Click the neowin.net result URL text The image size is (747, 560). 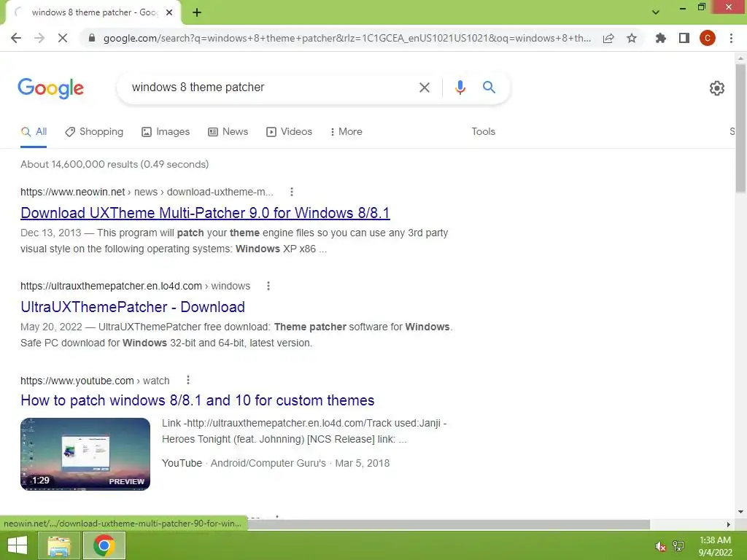coord(147,192)
